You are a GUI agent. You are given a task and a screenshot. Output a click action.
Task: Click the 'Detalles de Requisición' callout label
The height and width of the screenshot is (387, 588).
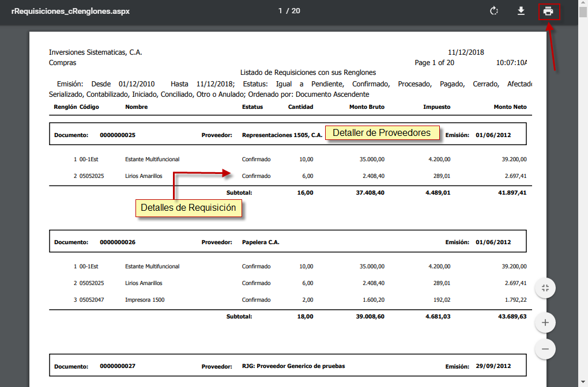[x=189, y=208]
